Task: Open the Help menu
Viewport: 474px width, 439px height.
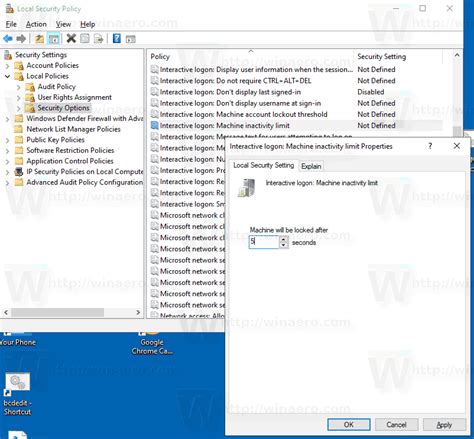Action: click(x=87, y=24)
